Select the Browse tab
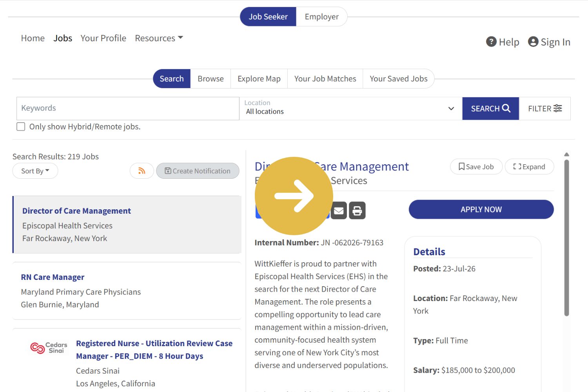The image size is (588, 392). tap(211, 78)
